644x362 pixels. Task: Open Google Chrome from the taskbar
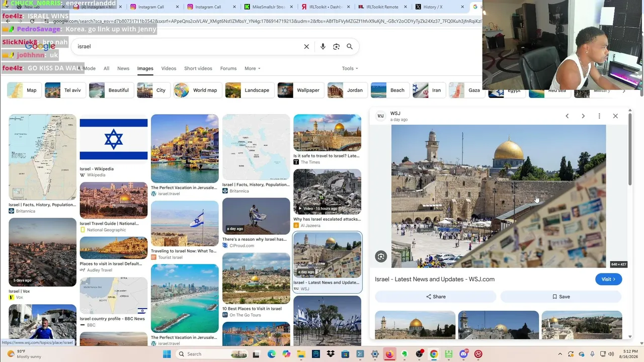434,354
